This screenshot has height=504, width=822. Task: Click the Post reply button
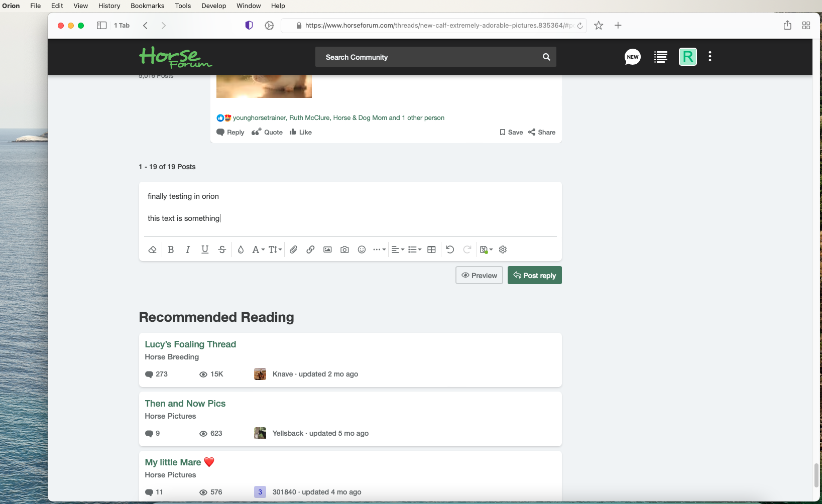click(534, 275)
